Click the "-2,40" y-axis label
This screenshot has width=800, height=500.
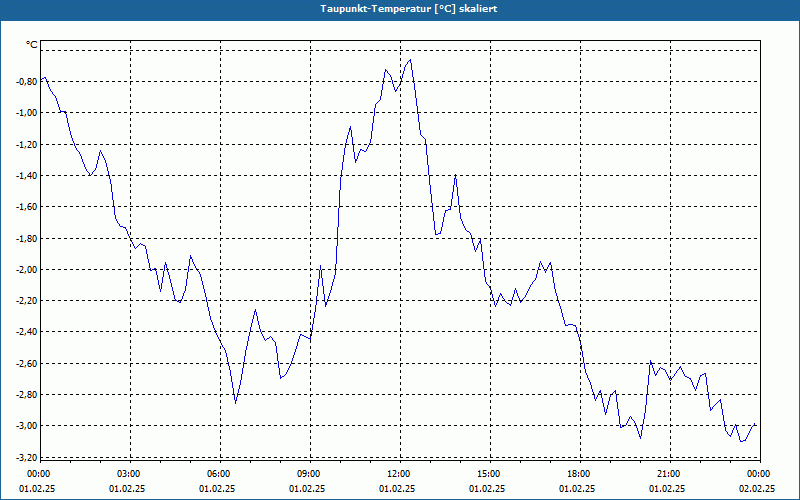click(x=27, y=332)
